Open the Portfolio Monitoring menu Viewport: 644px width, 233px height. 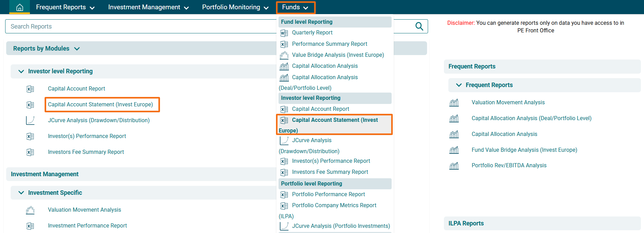click(235, 7)
